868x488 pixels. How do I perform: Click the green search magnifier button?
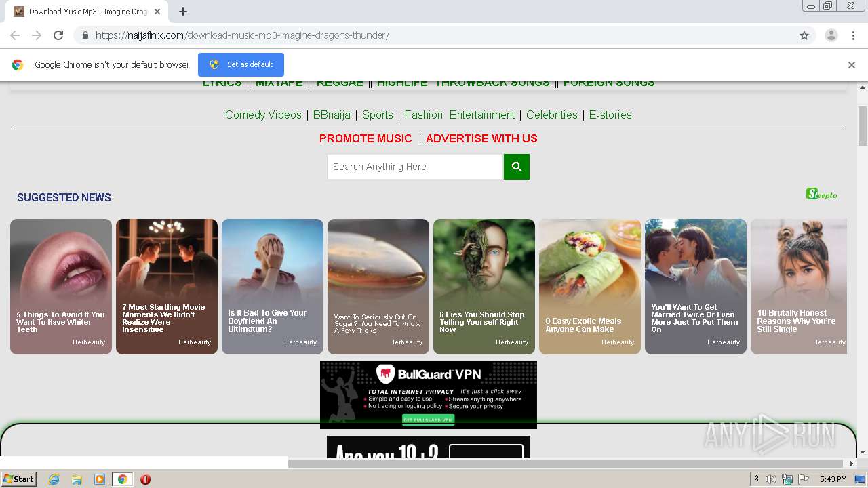pos(517,167)
